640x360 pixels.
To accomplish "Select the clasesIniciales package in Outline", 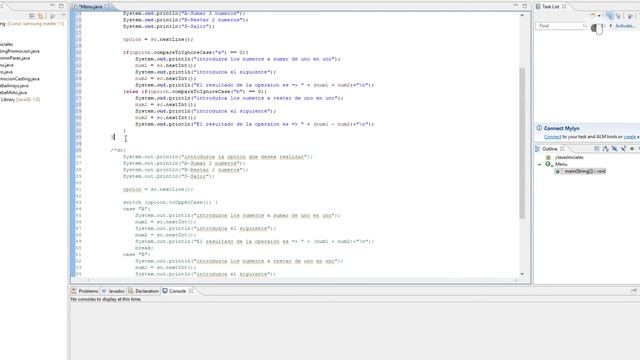I will 569,157.
